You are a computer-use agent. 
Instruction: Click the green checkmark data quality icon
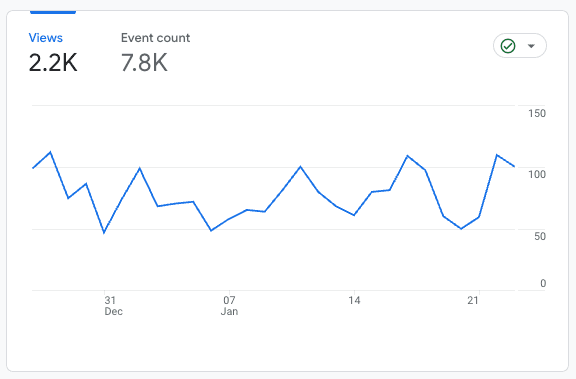coord(508,46)
